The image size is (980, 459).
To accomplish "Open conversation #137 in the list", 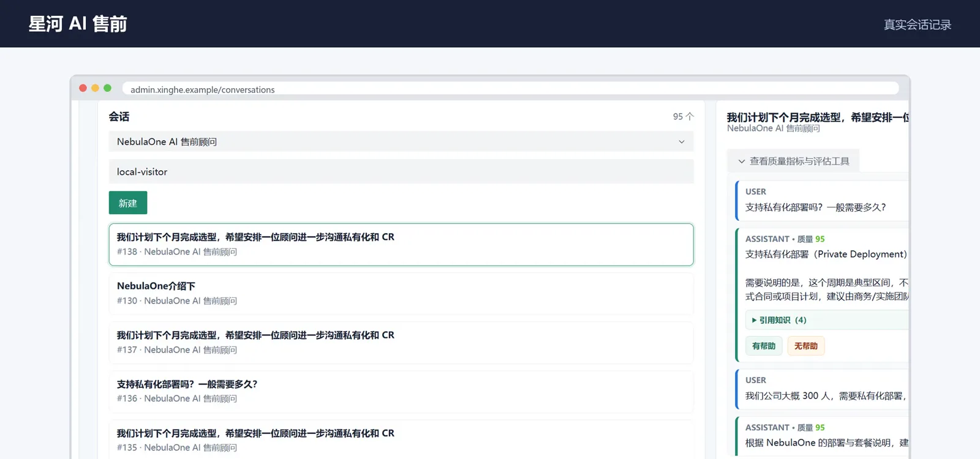I will (401, 343).
